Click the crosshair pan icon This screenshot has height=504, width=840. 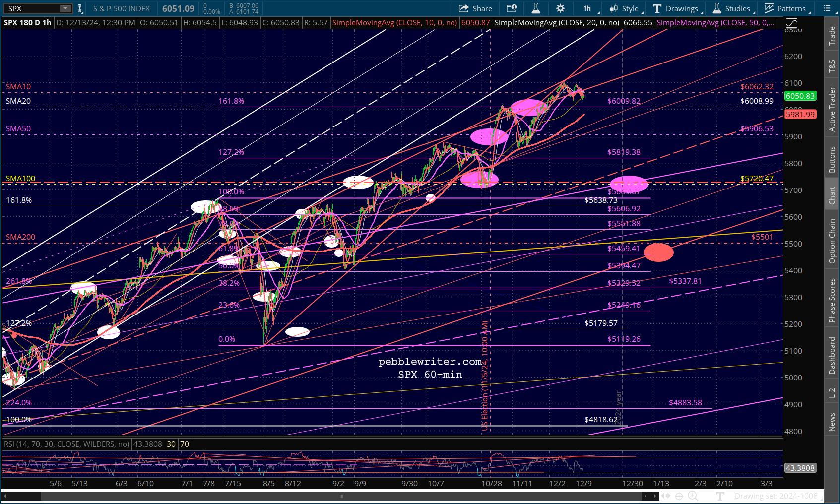coord(679,496)
